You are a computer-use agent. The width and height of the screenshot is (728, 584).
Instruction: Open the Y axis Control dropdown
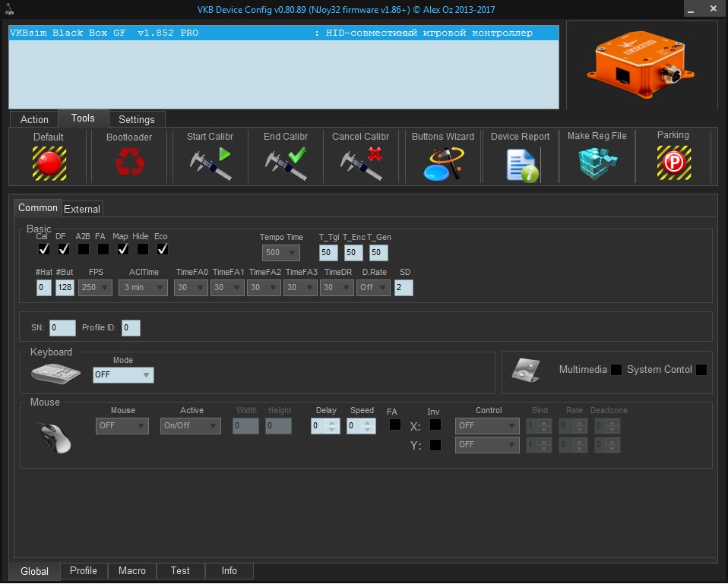tap(487, 445)
